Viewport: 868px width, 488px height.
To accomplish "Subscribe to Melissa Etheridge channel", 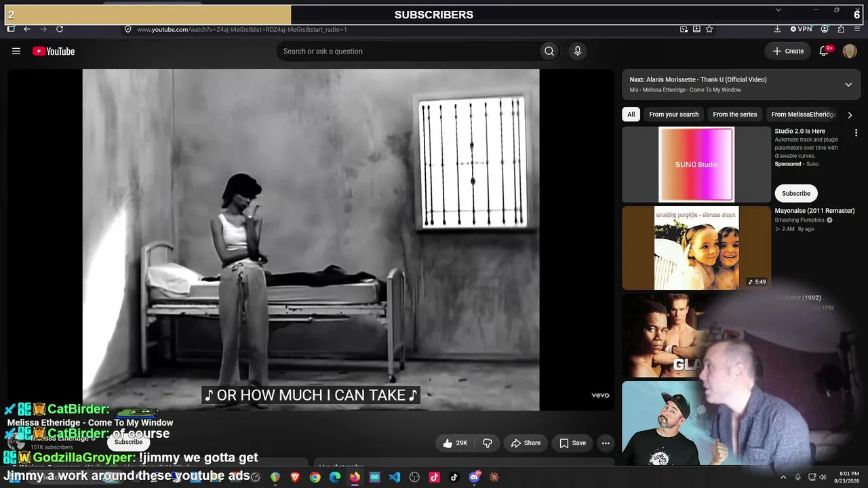I will point(128,442).
